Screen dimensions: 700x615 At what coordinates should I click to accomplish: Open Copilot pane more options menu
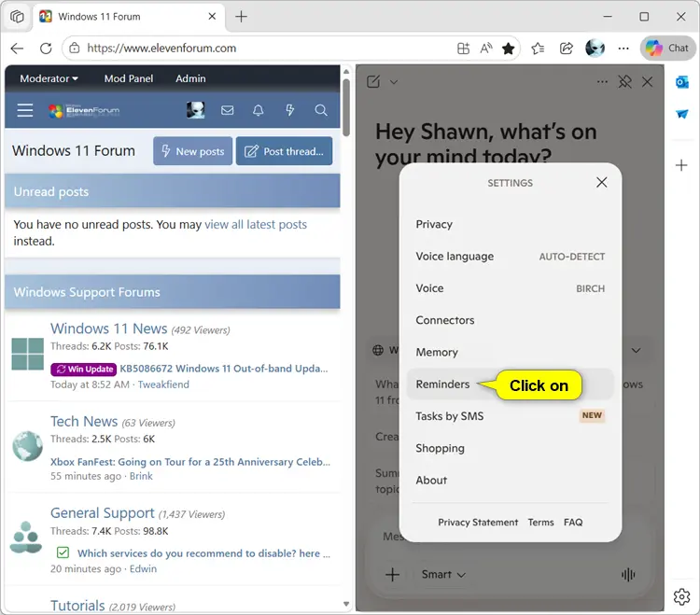coord(602,82)
